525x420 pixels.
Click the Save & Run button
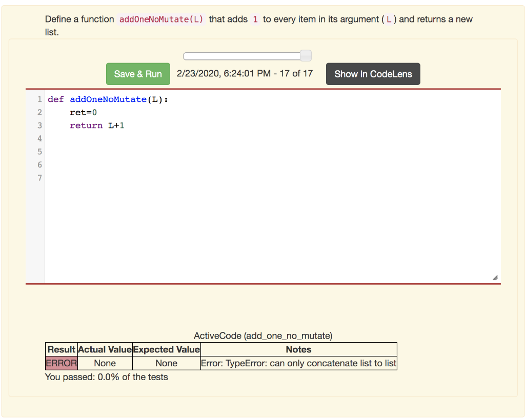(138, 74)
